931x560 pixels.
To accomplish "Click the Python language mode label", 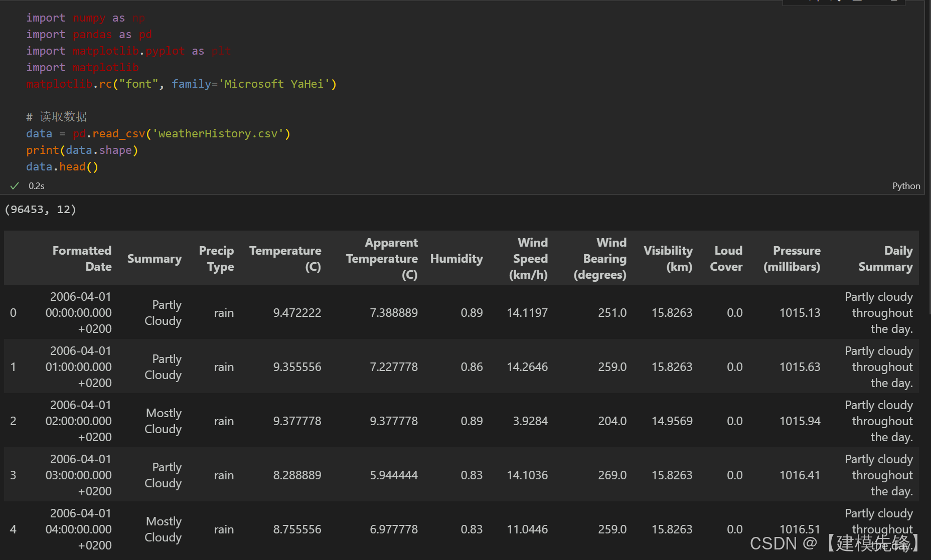I will (906, 186).
